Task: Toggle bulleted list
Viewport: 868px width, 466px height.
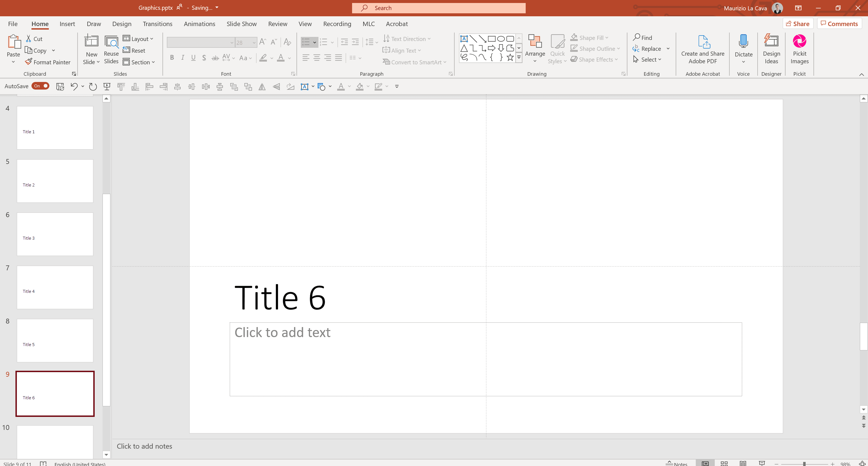Action: [x=306, y=42]
